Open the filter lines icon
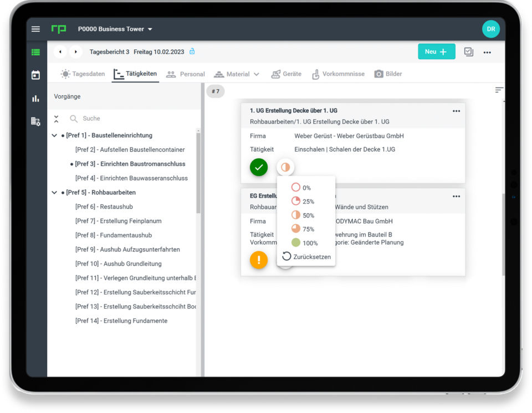This screenshot has height=413, width=532. pos(499,90)
